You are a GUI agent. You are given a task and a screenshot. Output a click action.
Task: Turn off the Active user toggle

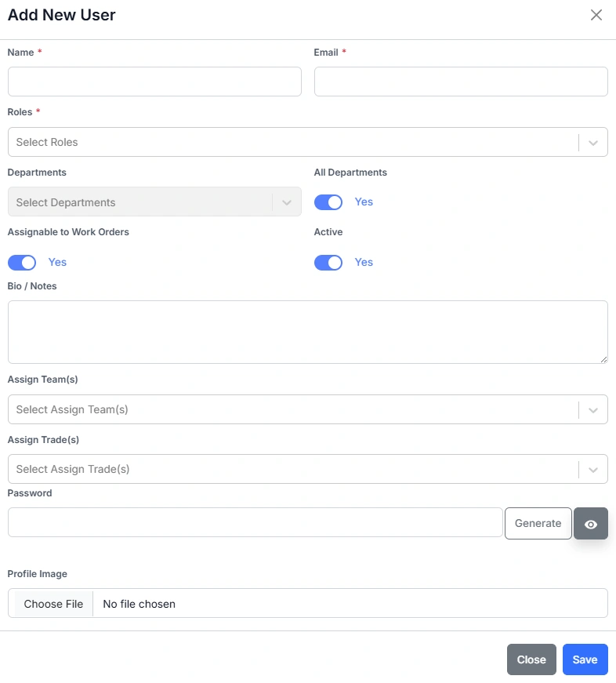(328, 263)
